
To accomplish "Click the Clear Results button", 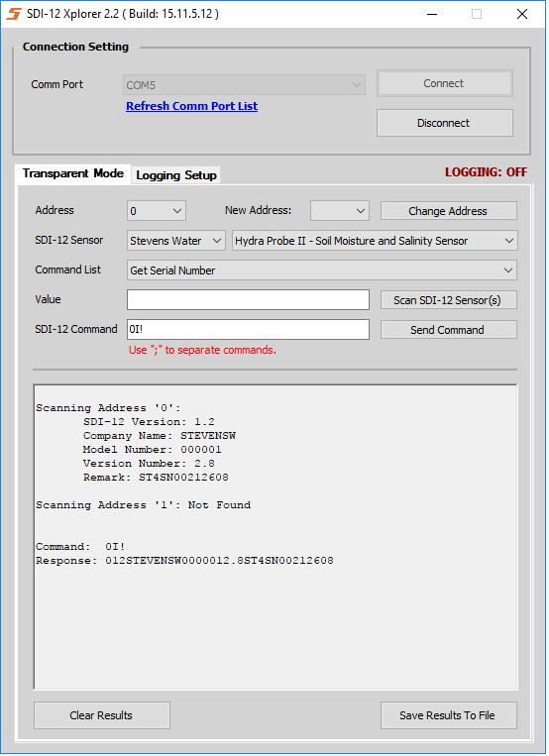I will pyautogui.click(x=102, y=715).
